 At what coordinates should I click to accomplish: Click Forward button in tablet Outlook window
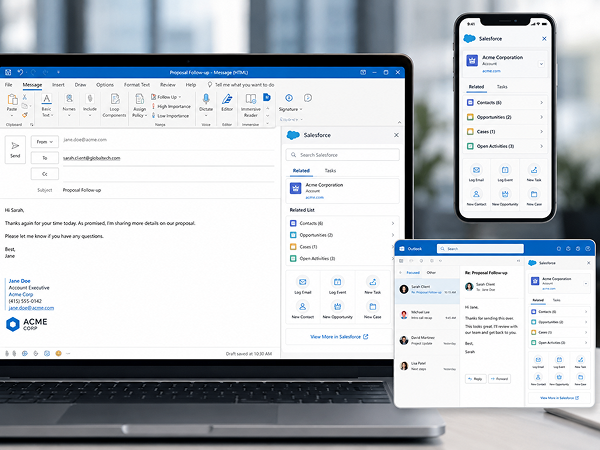[499, 379]
